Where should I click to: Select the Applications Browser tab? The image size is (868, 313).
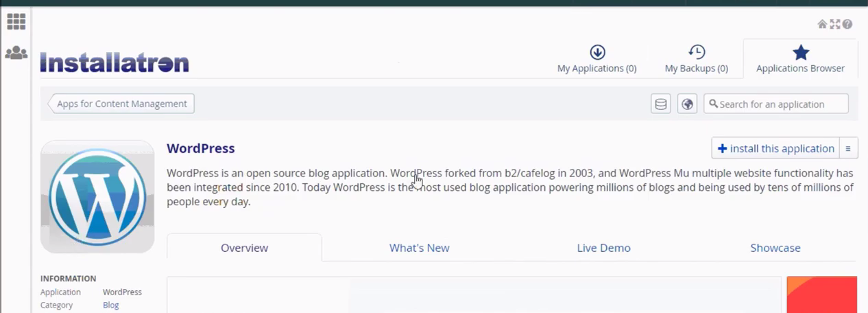[x=800, y=59]
